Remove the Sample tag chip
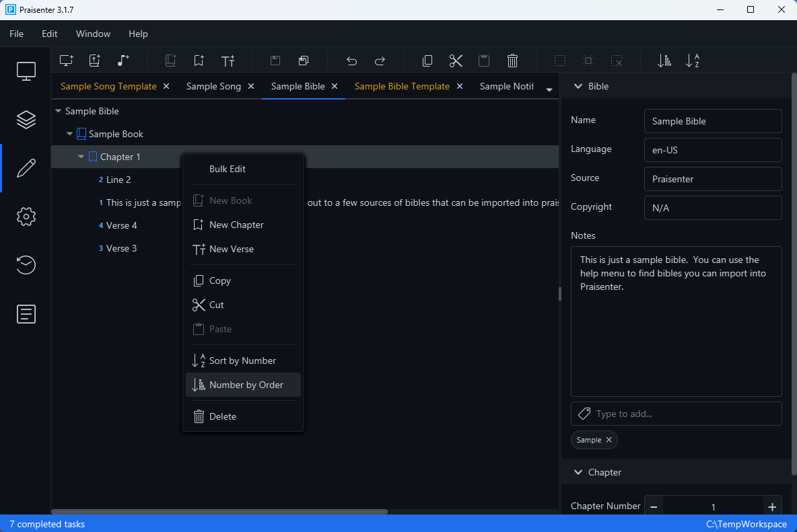The height and width of the screenshot is (532, 797). pyautogui.click(x=609, y=440)
